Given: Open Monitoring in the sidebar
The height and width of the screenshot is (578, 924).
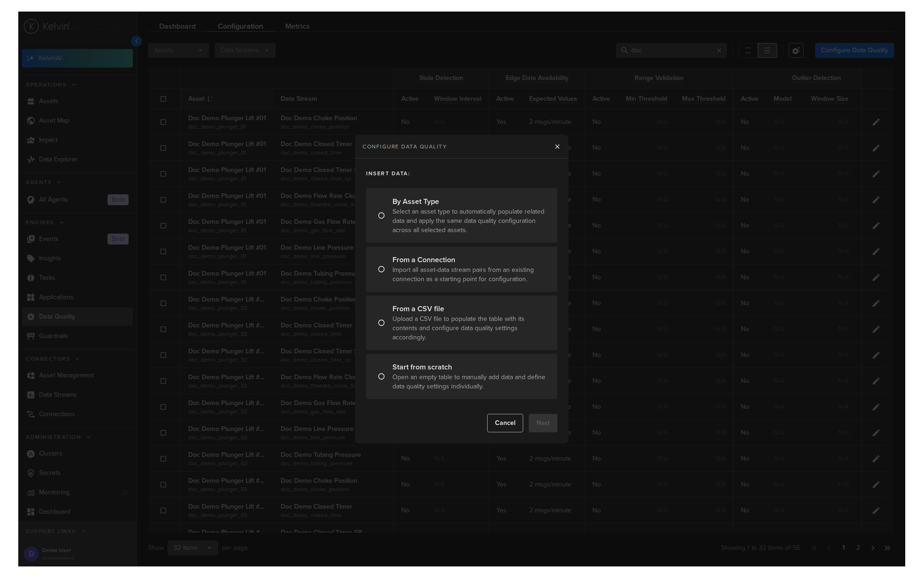Looking at the screenshot, I should (77, 492).
